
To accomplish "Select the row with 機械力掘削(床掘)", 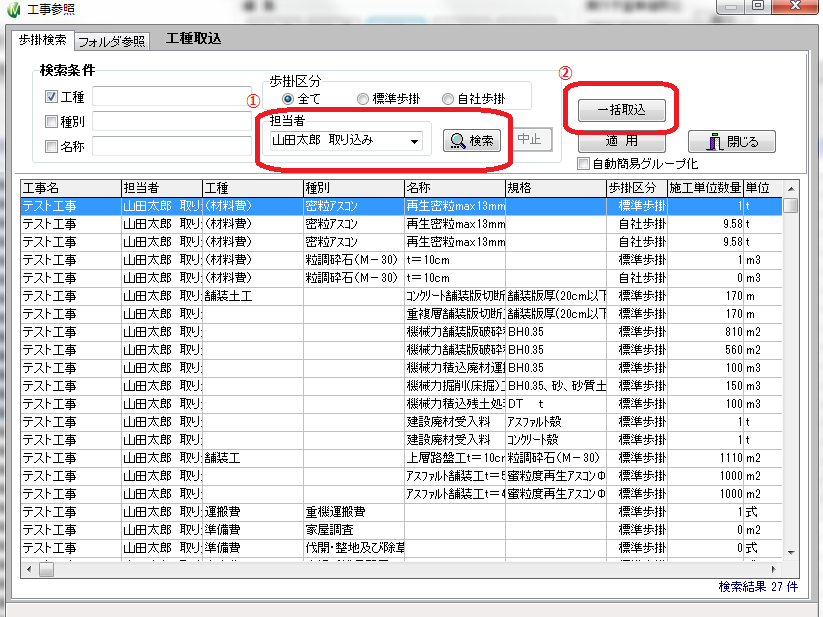I will point(402,386).
